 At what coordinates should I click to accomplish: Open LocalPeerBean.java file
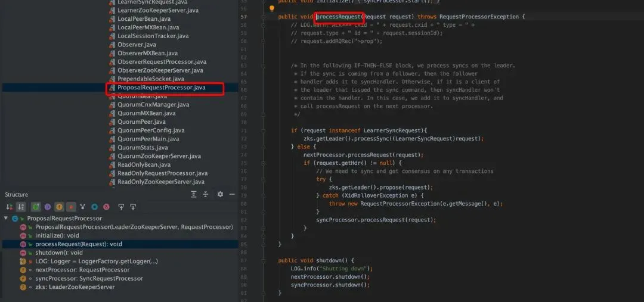pyautogui.click(x=144, y=19)
